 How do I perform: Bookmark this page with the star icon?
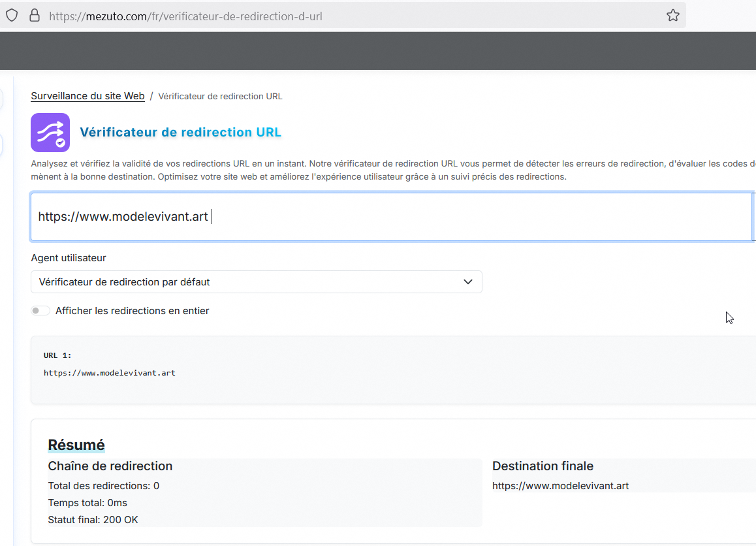pos(672,16)
